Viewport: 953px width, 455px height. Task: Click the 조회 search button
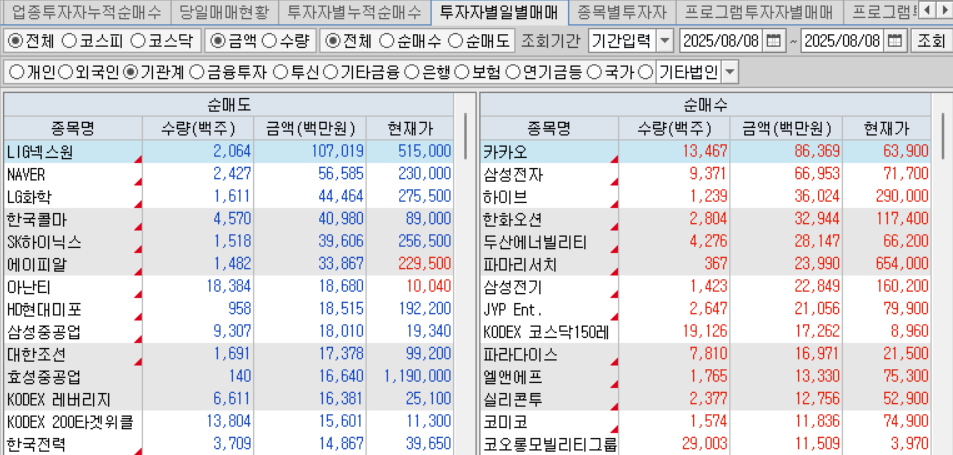pos(930,41)
